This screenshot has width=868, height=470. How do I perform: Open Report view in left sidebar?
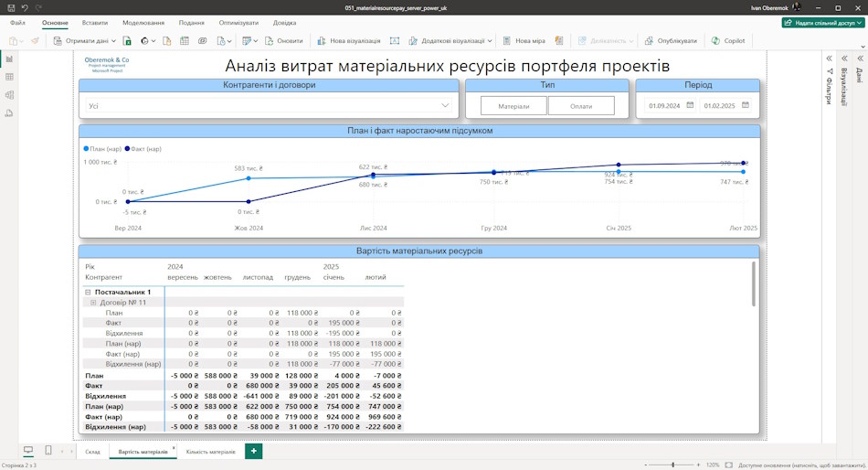click(x=9, y=59)
